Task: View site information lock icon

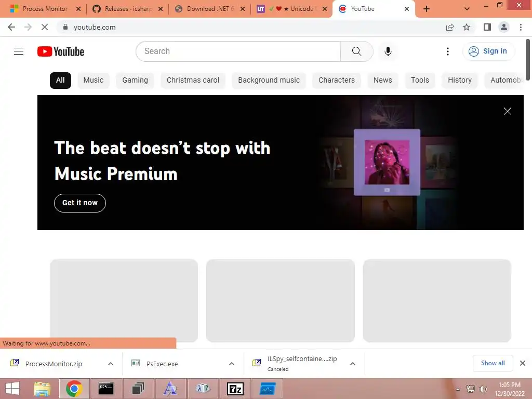Action: pos(65,27)
